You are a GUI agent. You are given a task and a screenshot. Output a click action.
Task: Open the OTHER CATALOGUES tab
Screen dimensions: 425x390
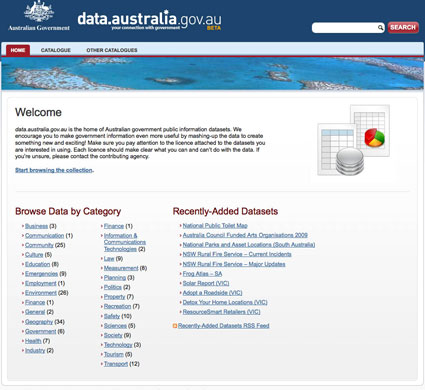click(x=112, y=50)
